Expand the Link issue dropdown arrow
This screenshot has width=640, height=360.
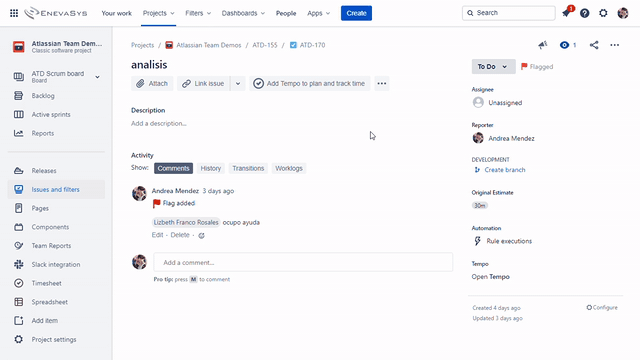[238, 83]
